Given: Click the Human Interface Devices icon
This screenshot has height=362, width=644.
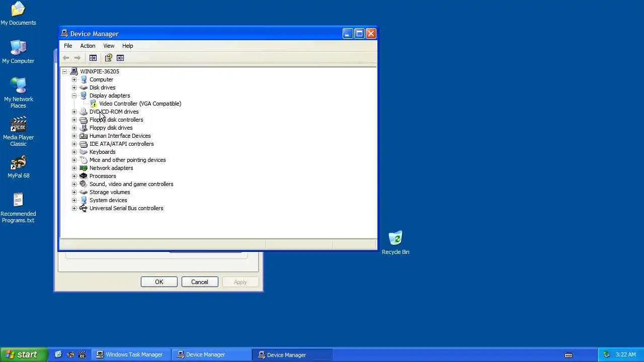Looking at the screenshot, I should (84, 136).
